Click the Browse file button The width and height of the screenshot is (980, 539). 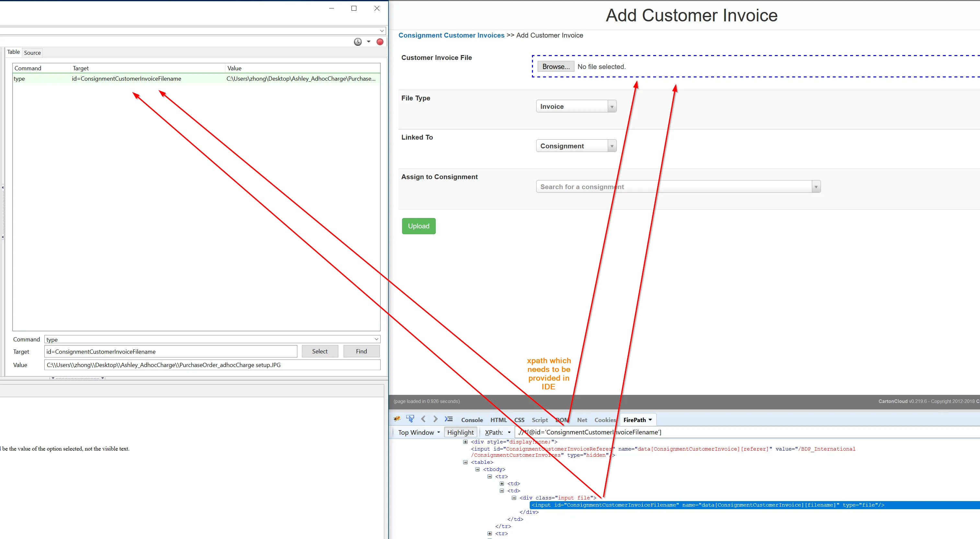(555, 67)
